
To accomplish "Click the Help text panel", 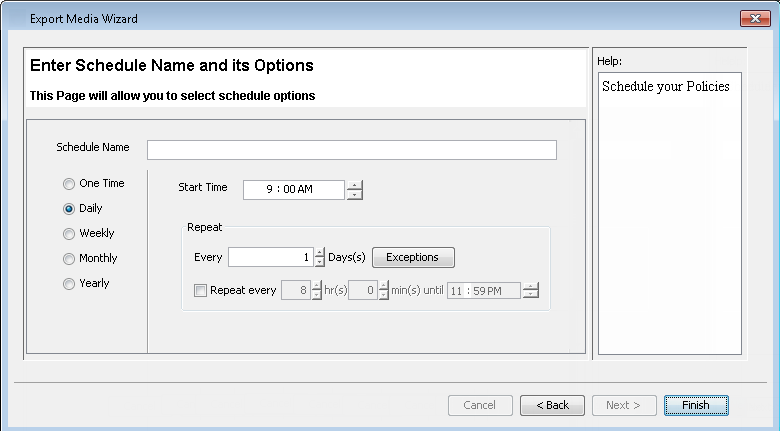I will click(x=669, y=212).
